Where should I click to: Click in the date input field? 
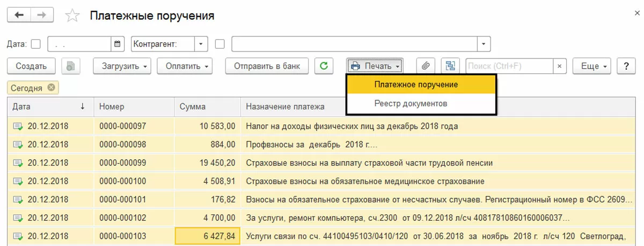click(79, 43)
